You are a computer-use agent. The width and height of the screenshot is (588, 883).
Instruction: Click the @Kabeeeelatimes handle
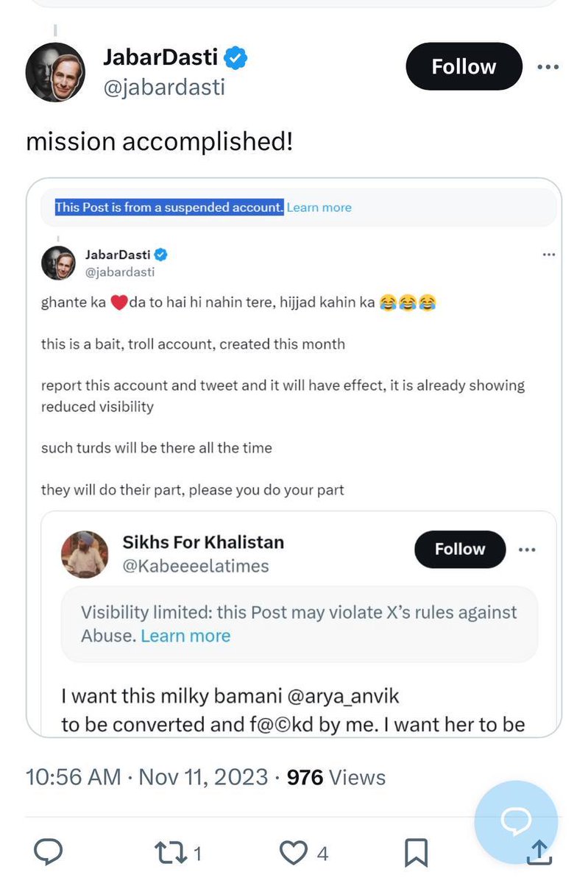[x=195, y=565]
